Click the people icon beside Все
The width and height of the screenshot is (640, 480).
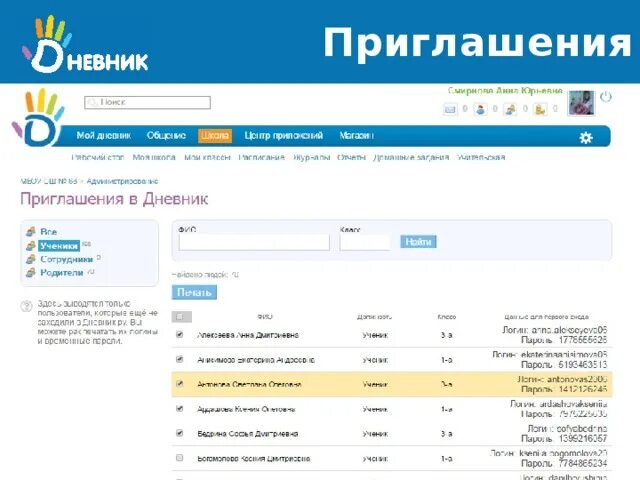31,232
